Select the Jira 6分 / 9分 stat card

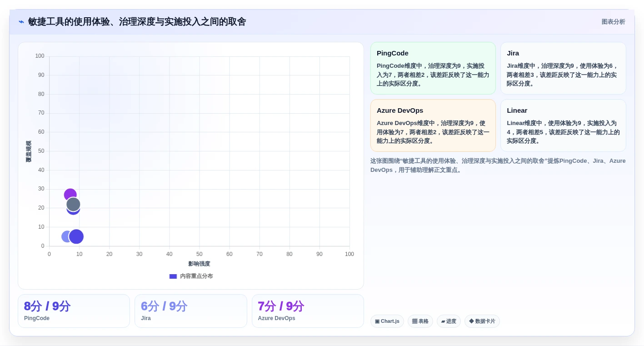[x=191, y=311]
